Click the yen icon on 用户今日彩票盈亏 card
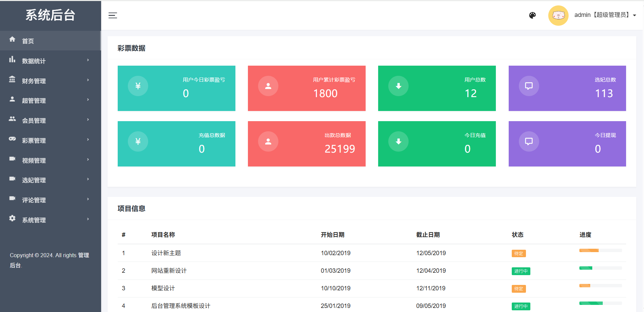This screenshot has width=644, height=312. (x=138, y=86)
